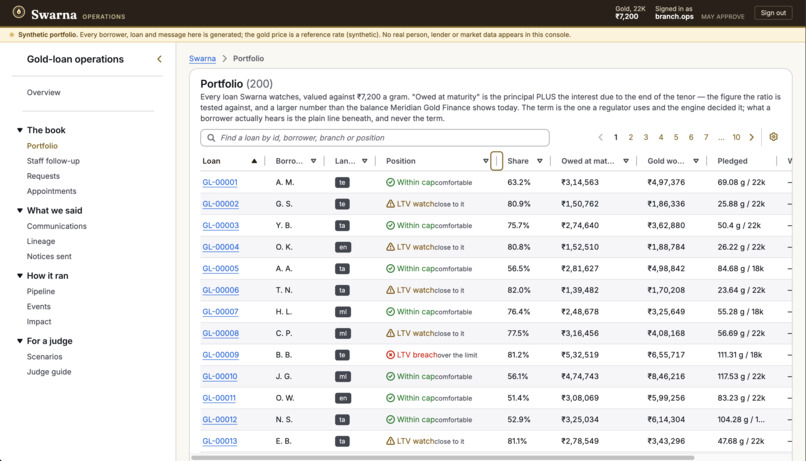This screenshot has height=461, width=806.
Task: Click gold worth ₹8,46,216 cell
Action: (x=666, y=376)
